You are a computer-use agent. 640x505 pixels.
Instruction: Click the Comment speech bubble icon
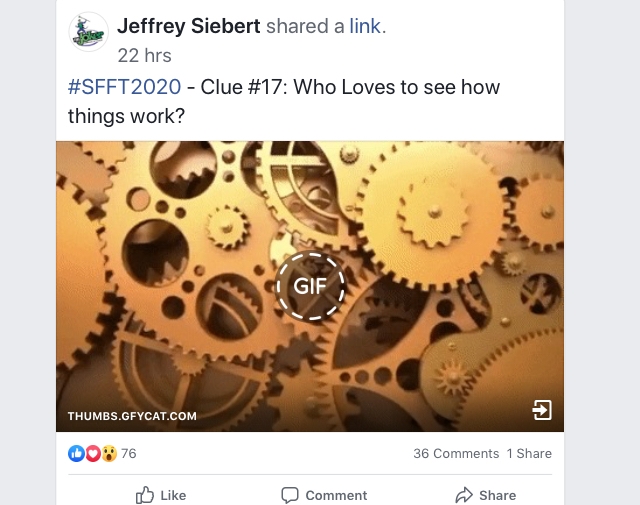[290, 495]
